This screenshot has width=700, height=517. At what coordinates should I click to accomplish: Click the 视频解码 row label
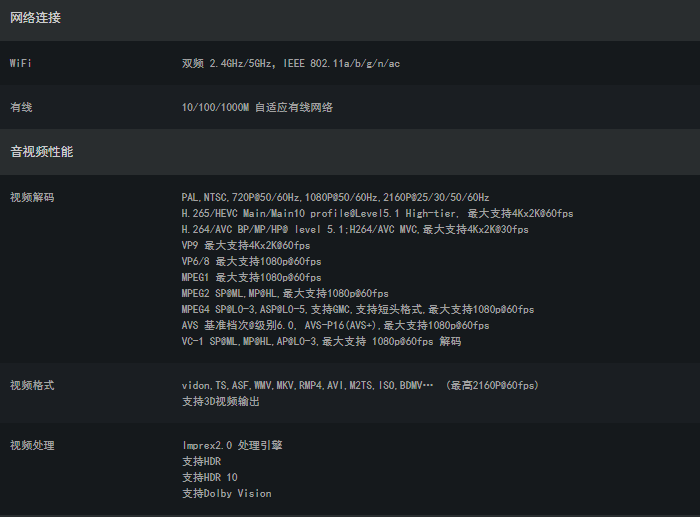tap(32, 197)
